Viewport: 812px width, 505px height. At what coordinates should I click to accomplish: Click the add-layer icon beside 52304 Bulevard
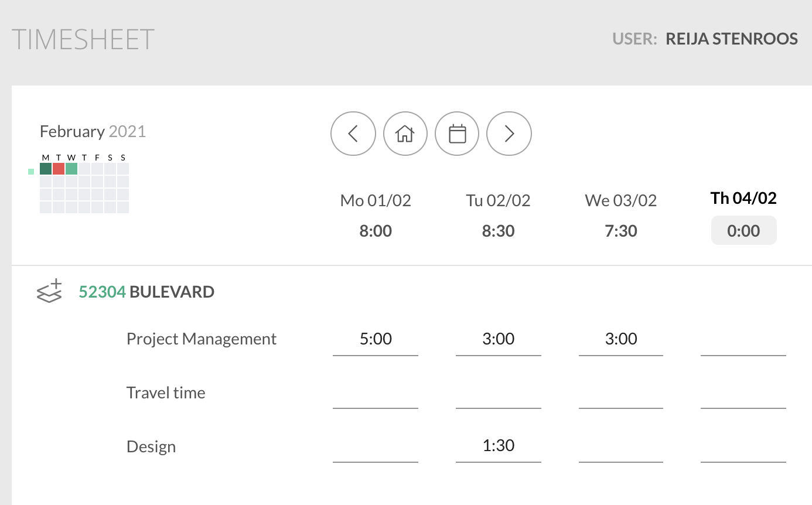(49, 291)
